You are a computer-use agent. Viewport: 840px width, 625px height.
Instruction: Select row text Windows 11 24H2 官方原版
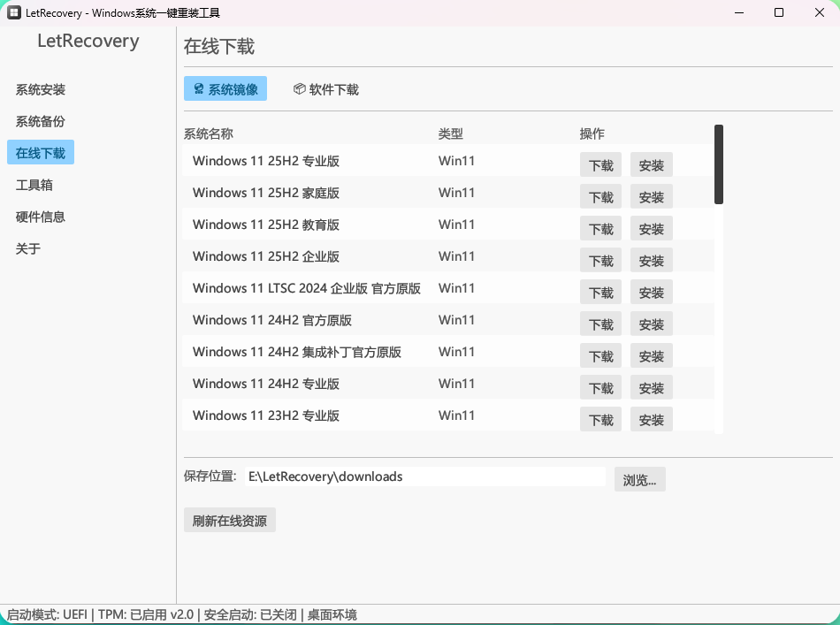(x=272, y=320)
